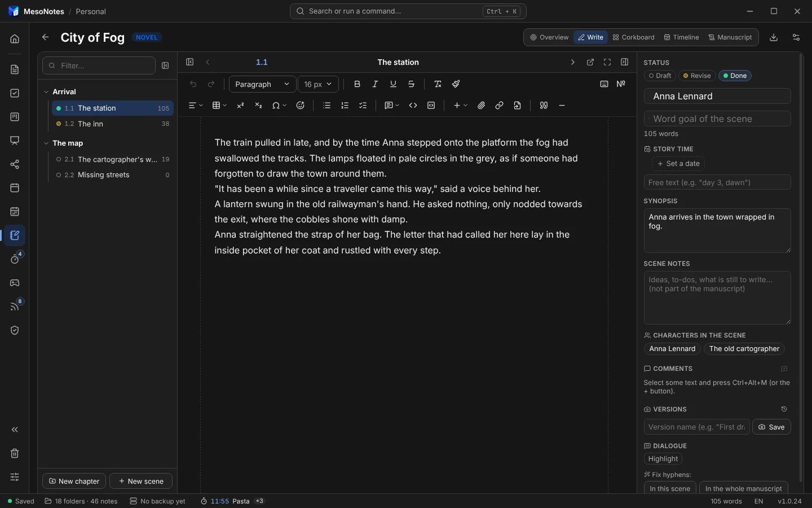
Task: Create a New chapter
Action: [x=74, y=481]
